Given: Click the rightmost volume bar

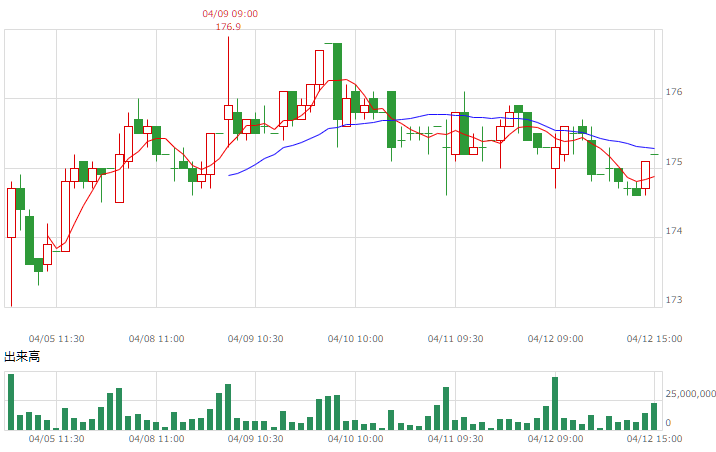Looking at the screenshot, I should pos(654,416).
